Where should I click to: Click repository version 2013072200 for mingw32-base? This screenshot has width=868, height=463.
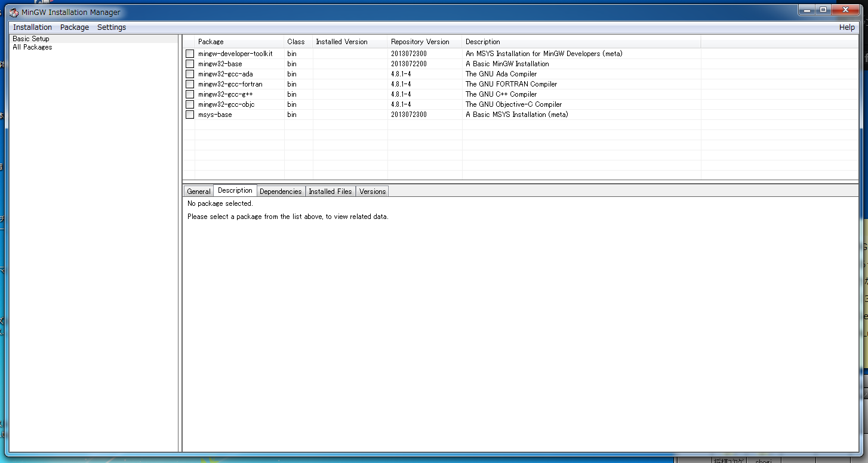pyautogui.click(x=409, y=64)
